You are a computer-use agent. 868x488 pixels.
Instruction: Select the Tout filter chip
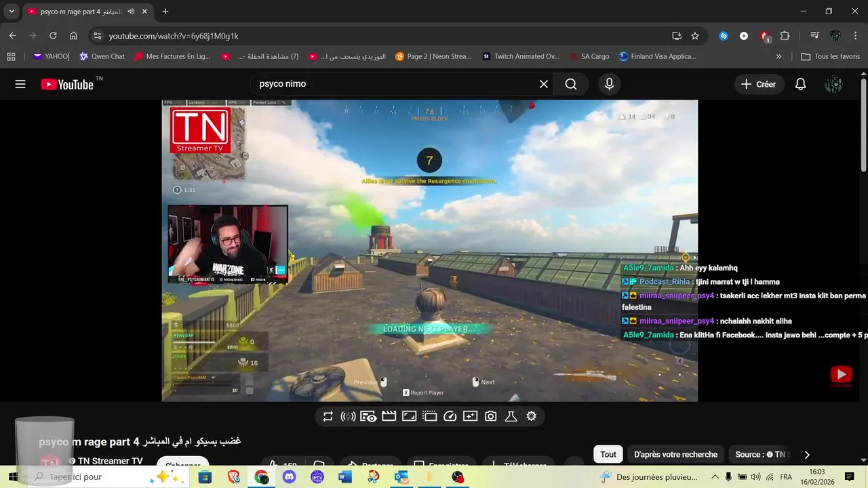(x=608, y=454)
